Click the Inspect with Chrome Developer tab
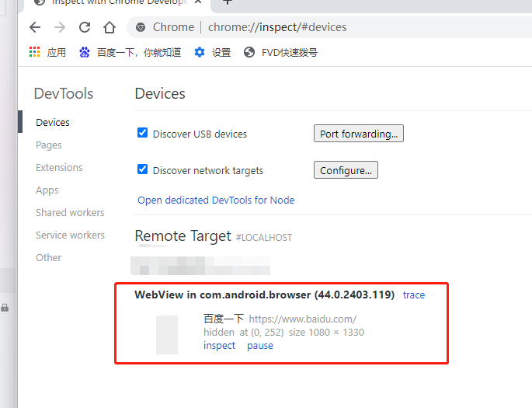 116,2
